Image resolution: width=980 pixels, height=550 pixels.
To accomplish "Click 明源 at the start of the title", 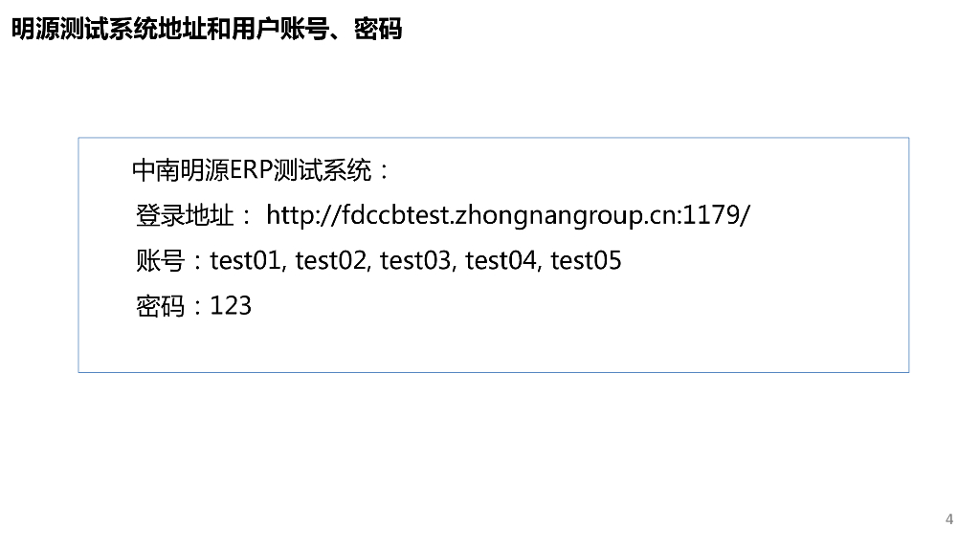I will click(34, 30).
